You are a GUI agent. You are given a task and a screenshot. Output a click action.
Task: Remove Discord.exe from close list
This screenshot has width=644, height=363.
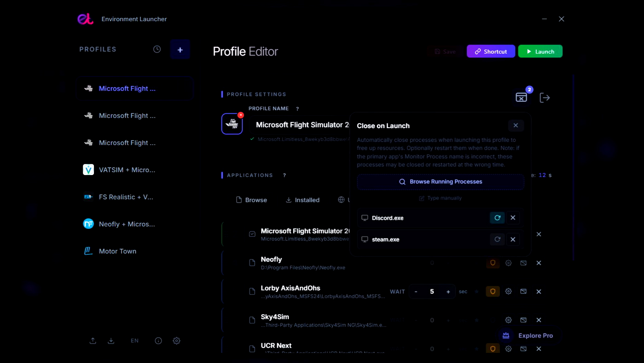coord(513,218)
